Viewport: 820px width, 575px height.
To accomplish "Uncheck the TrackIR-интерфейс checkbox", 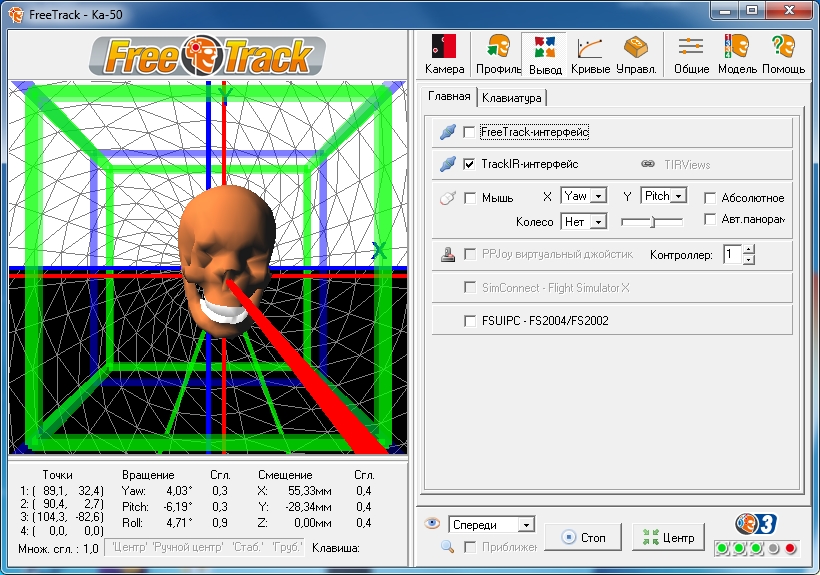I will pos(469,164).
